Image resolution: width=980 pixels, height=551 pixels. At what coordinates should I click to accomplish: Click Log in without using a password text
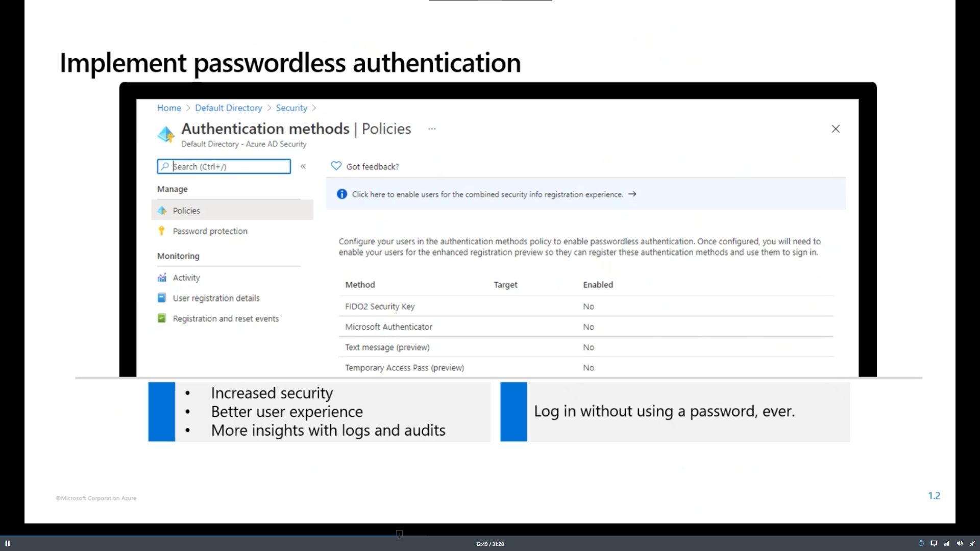[665, 411]
